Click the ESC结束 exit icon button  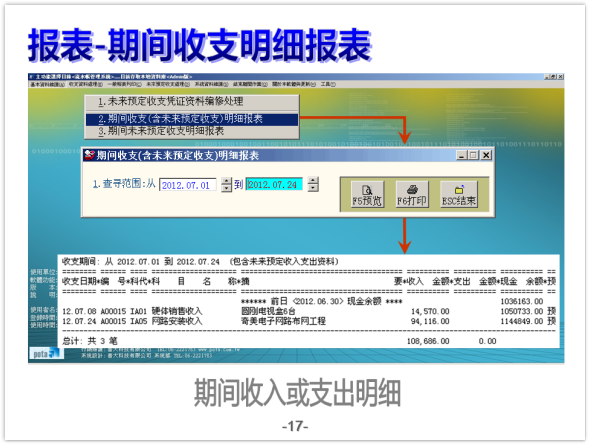tap(458, 194)
